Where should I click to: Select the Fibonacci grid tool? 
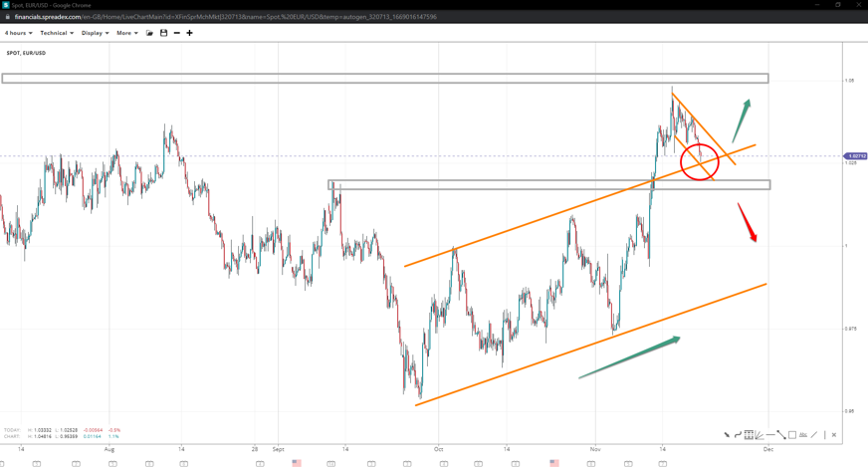pyautogui.click(x=749, y=435)
